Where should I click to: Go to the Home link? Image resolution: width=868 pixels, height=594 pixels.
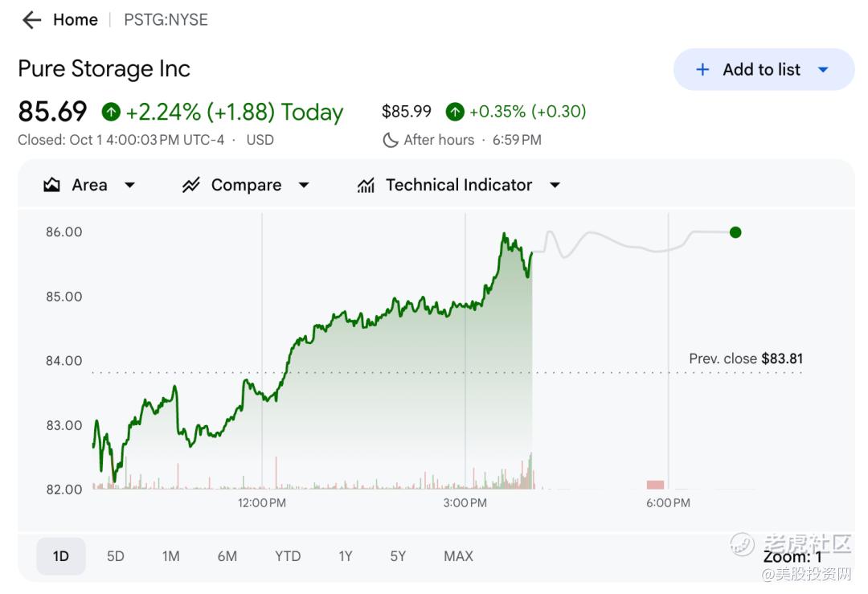pos(76,20)
